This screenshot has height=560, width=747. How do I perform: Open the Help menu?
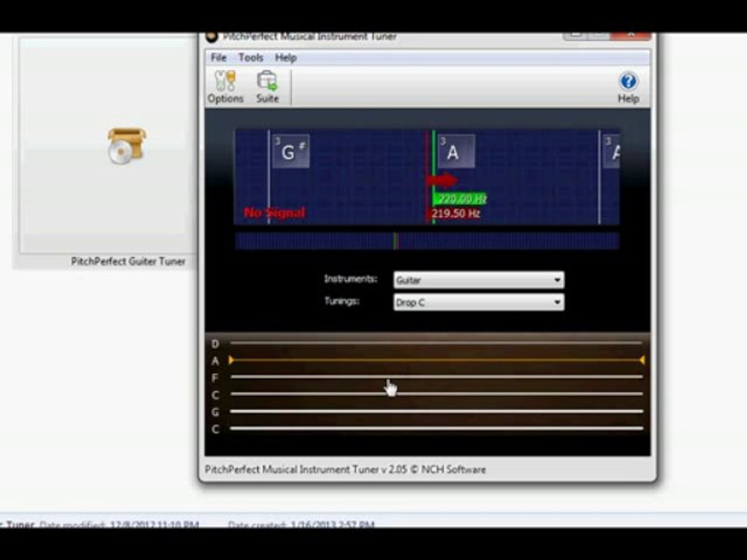pyautogui.click(x=285, y=58)
